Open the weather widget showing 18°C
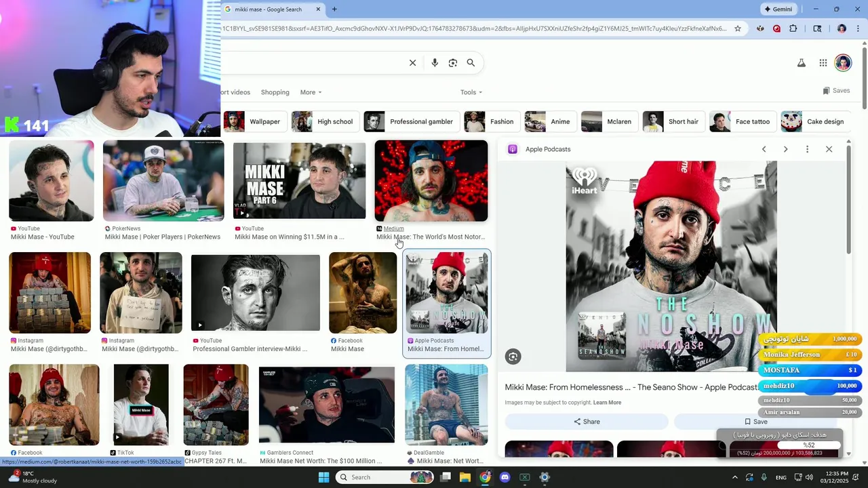 coord(32,477)
